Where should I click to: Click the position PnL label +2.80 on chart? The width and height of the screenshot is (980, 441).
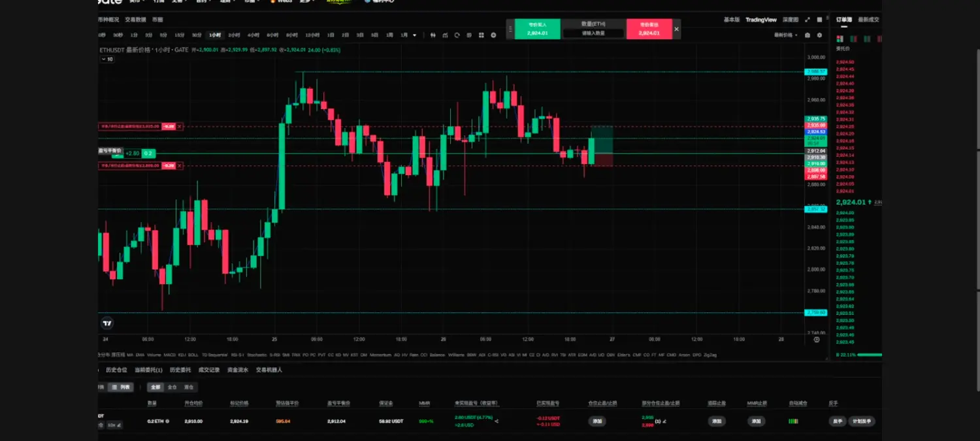click(x=131, y=154)
